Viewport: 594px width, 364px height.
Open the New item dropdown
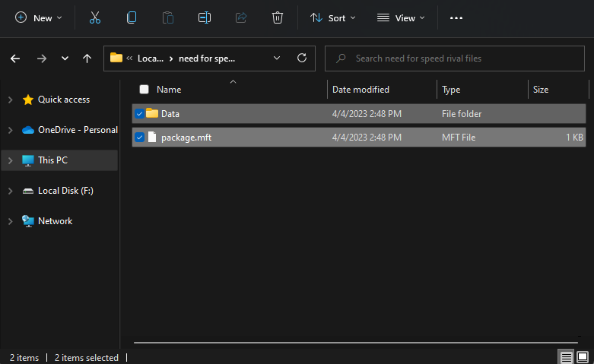pyautogui.click(x=38, y=17)
